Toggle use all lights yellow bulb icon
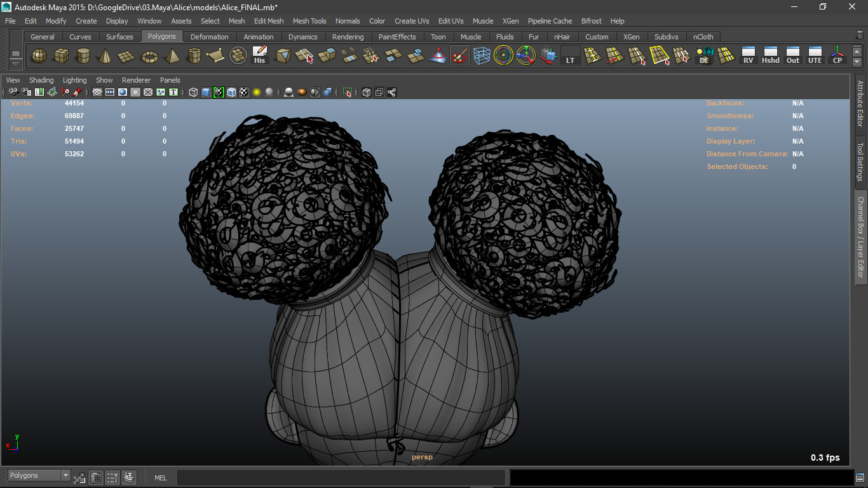This screenshot has width=868, height=488. pos(257,92)
